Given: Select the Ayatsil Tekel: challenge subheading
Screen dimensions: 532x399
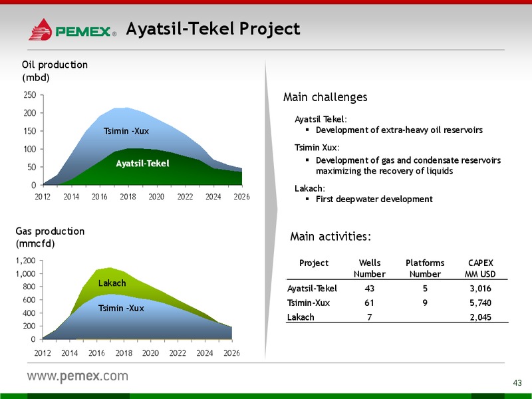Looking at the screenshot, I should (321, 119).
